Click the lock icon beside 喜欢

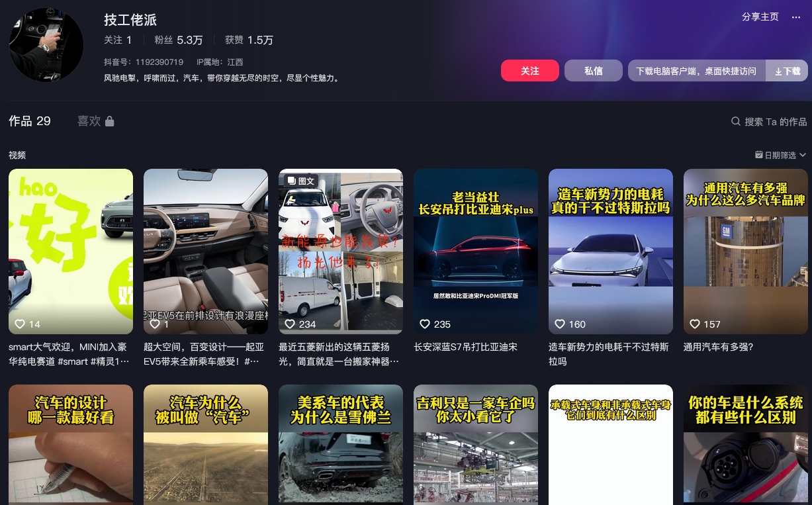click(110, 121)
